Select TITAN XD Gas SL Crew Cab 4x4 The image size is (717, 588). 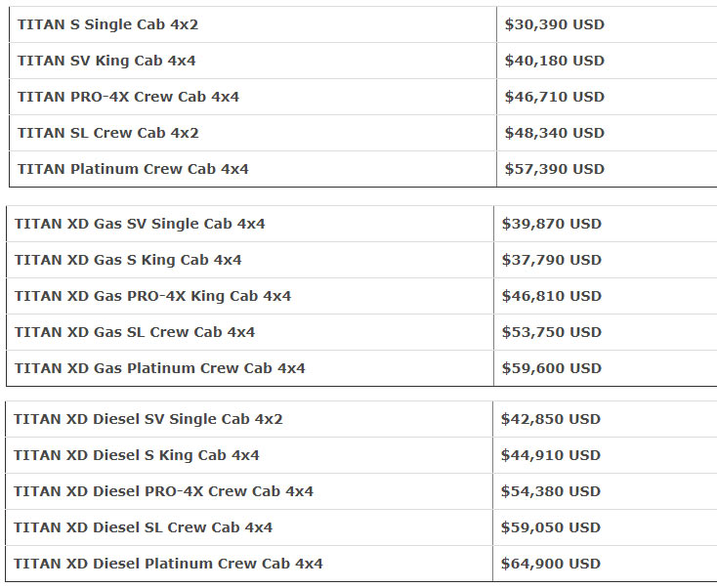135,332
